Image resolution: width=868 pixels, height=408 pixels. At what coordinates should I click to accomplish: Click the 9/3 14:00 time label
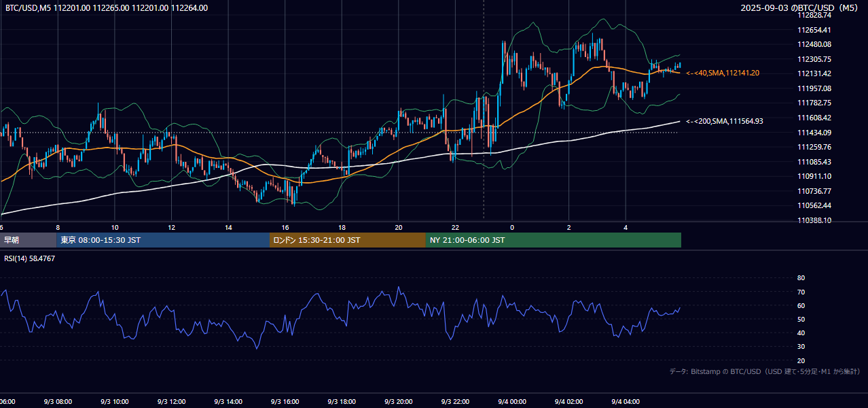tap(228, 402)
